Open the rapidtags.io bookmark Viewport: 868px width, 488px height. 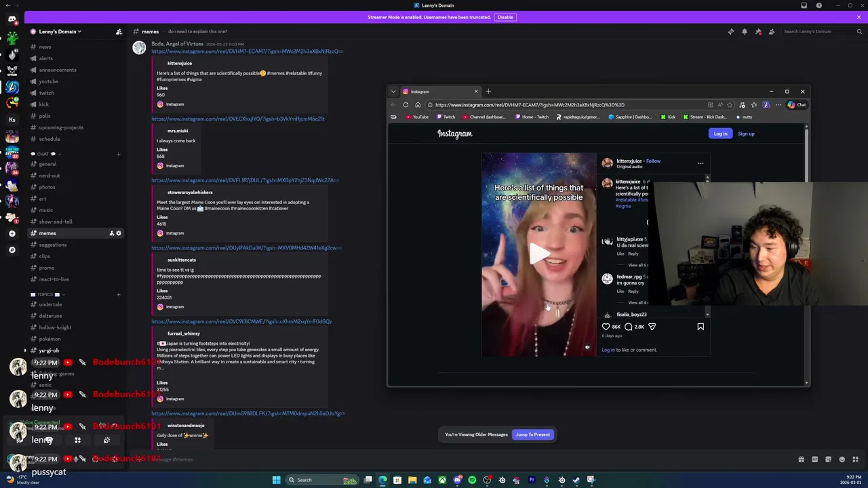coord(578,117)
